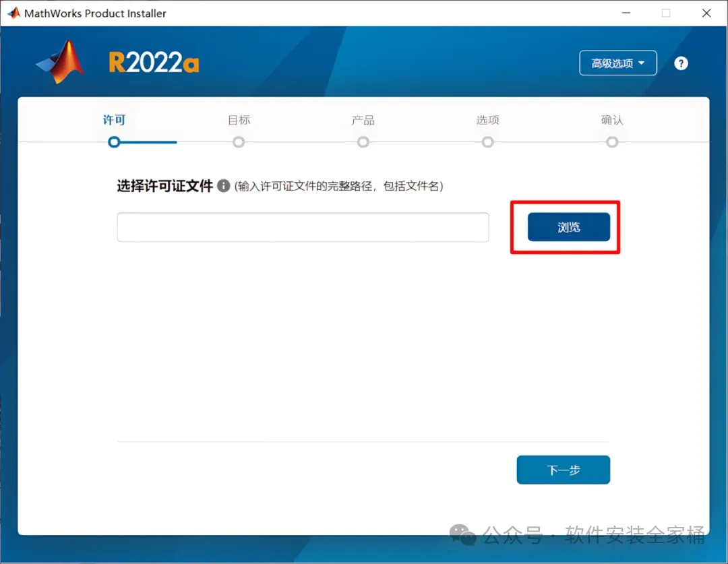
Task: Select the 许可 step tab
Action: [x=114, y=120]
